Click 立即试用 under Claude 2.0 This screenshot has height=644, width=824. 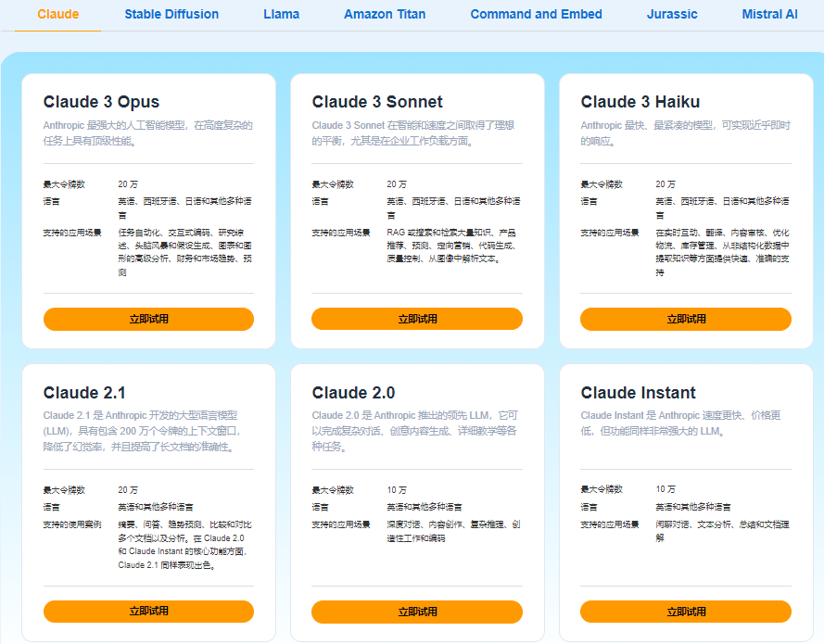coord(417,612)
